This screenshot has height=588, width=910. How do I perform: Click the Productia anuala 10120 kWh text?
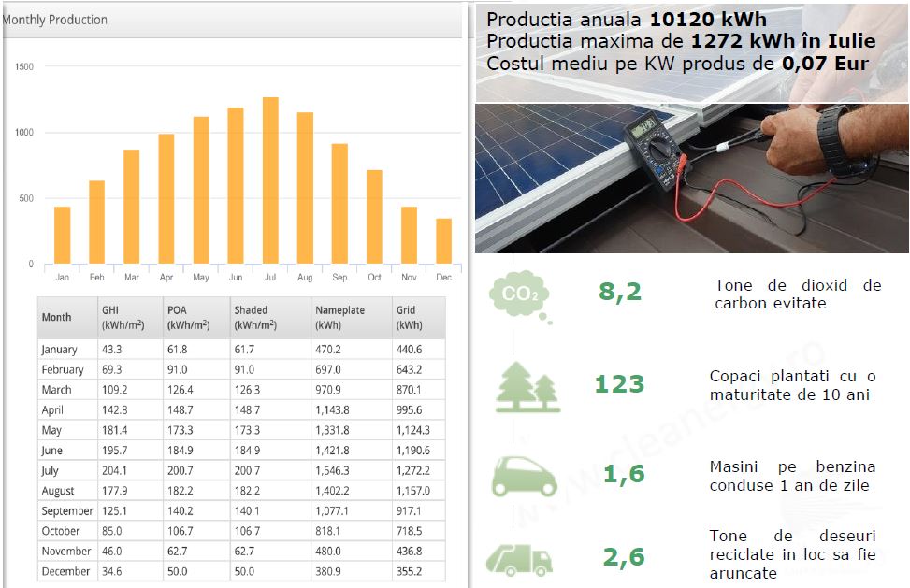coord(626,20)
